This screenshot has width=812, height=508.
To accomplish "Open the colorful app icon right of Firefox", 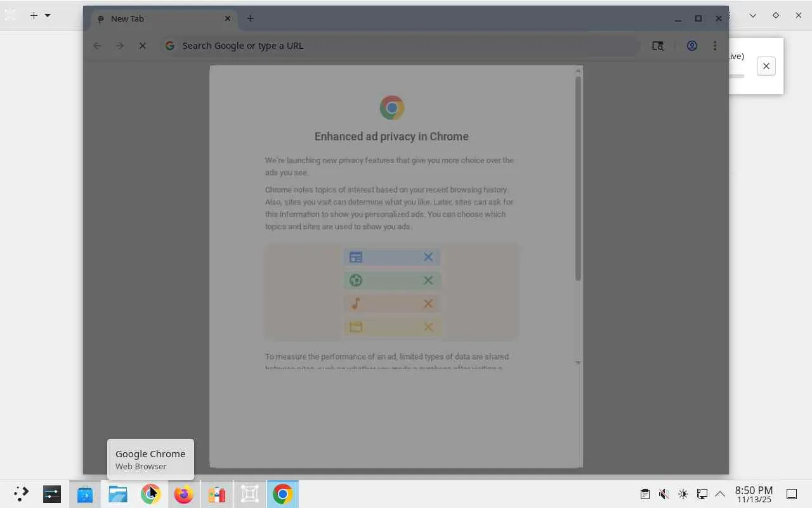I will [217, 494].
